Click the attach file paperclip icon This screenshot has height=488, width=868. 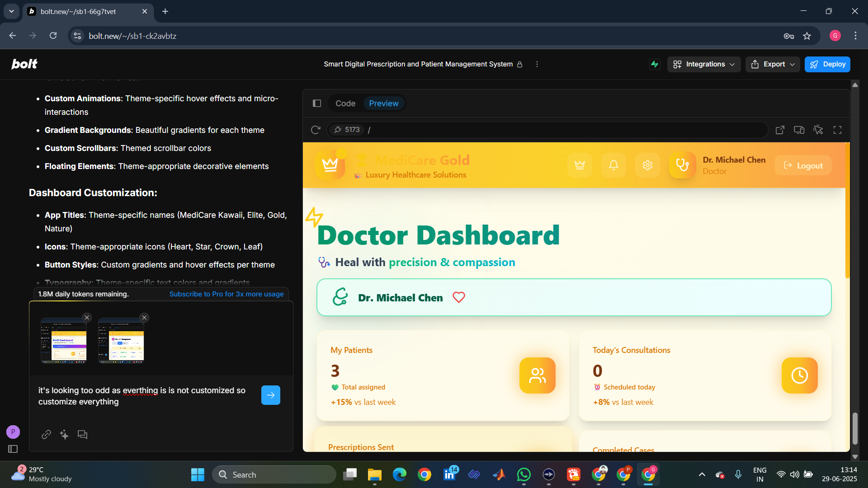click(46, 435)
